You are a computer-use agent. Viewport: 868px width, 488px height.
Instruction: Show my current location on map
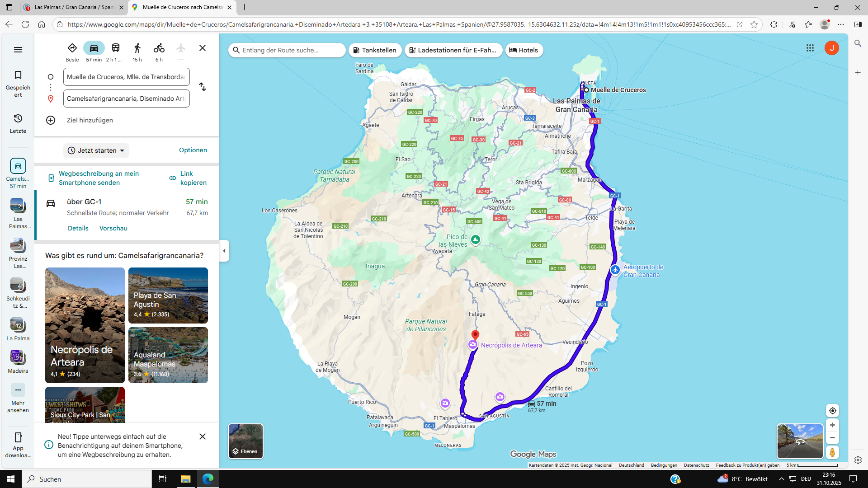click(x=832, y=411)
